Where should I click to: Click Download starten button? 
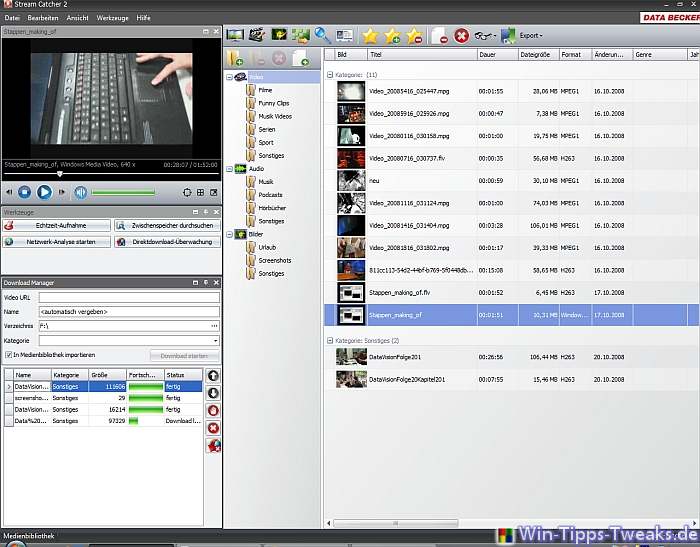pos(184,356)
